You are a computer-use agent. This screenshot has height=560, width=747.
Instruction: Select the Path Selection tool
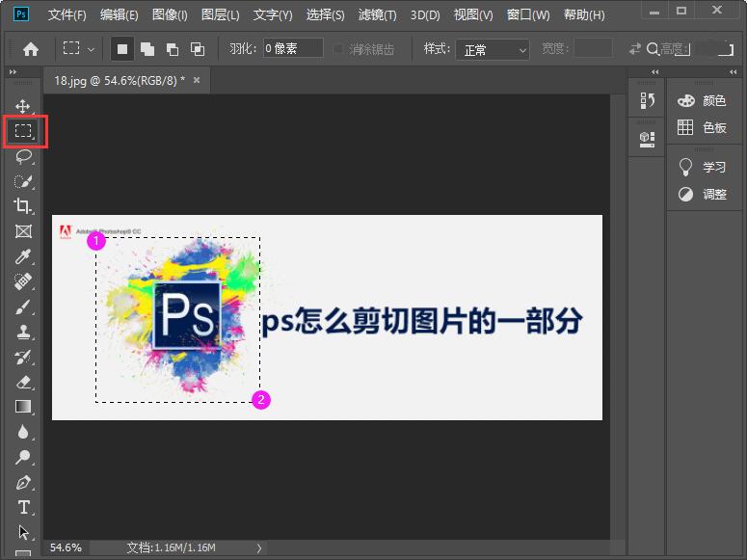point(23,532)
